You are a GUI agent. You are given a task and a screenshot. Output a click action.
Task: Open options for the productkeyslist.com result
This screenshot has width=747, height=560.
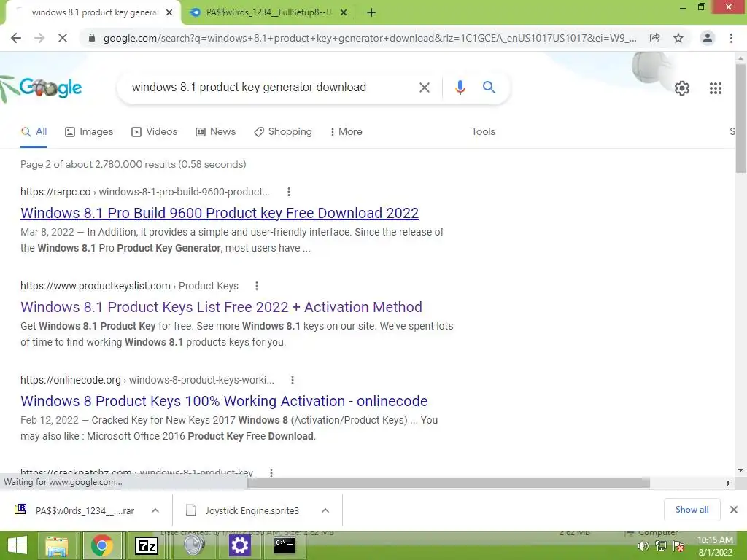point(257,286)
